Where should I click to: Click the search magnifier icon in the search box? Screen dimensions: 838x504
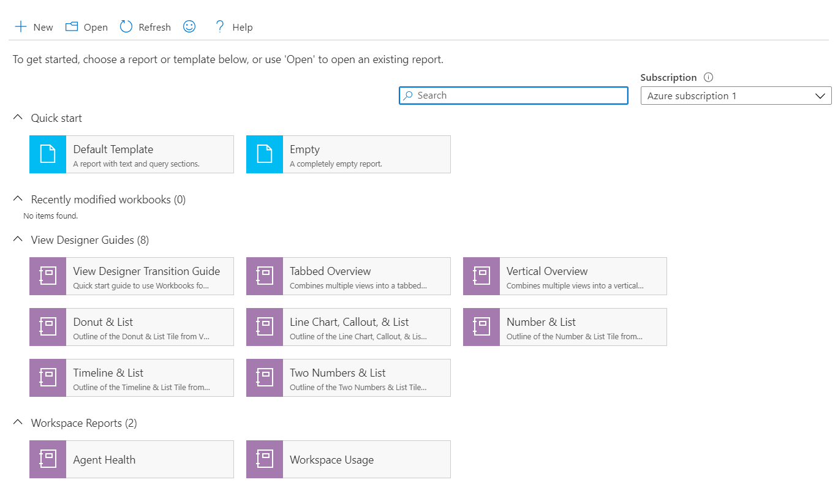pyautogui.click(x=409, y=95)
